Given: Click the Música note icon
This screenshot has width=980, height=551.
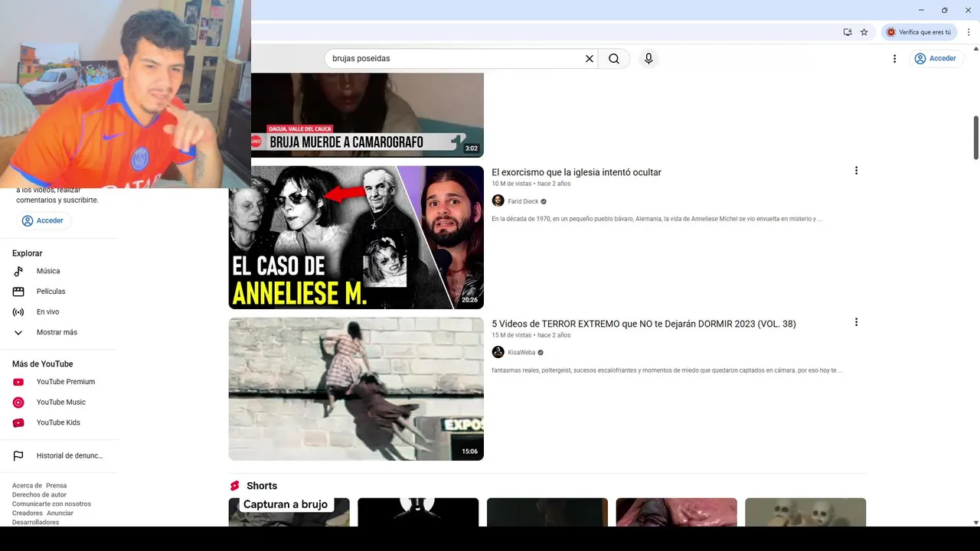Looking at the screenshot, I should tap(18, 271).
